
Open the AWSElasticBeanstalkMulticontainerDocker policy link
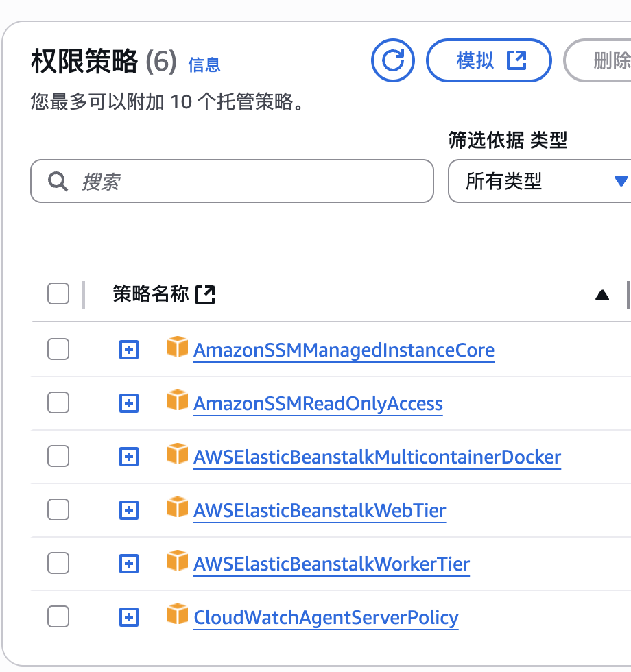tap(377, 457)
